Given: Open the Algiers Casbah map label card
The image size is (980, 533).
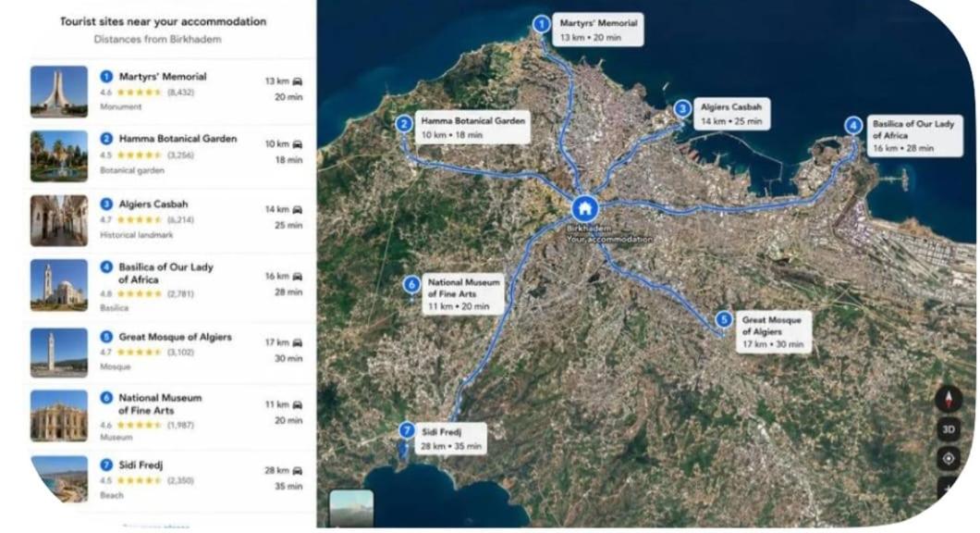Looking at the screenshot, I should 731,113.
